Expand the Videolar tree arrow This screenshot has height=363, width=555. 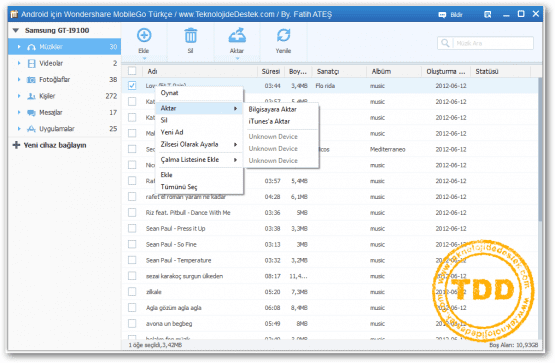tap(19, 63)
